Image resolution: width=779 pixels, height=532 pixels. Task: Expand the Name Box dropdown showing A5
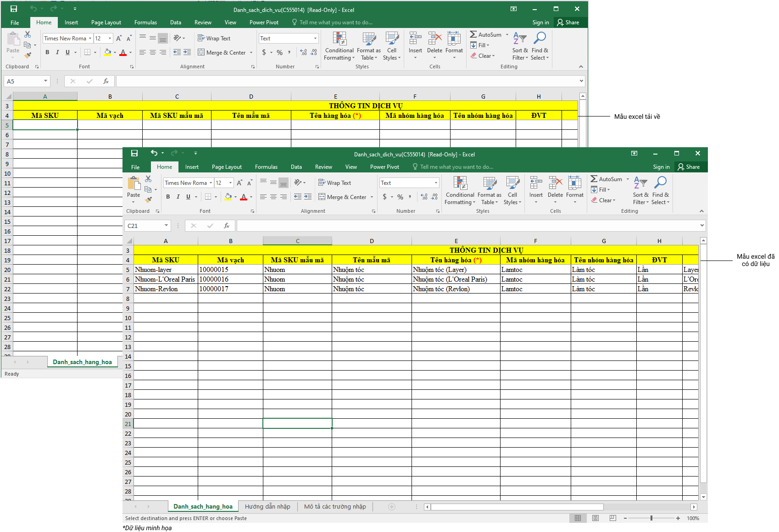pyautogui.click(x=45, y=81)
